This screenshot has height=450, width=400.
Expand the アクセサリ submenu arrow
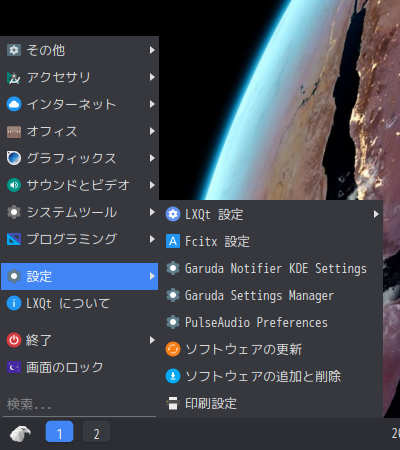pos(152,77)
